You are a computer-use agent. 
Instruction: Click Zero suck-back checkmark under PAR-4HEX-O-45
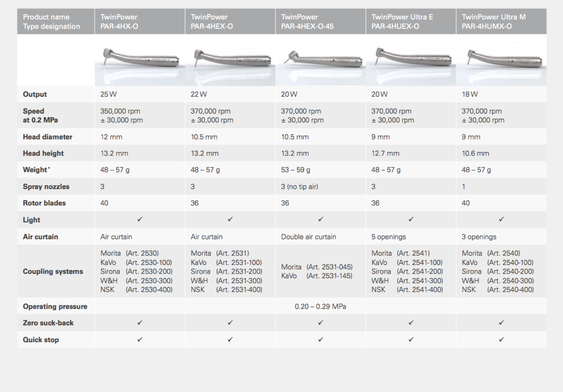point(320,323)
